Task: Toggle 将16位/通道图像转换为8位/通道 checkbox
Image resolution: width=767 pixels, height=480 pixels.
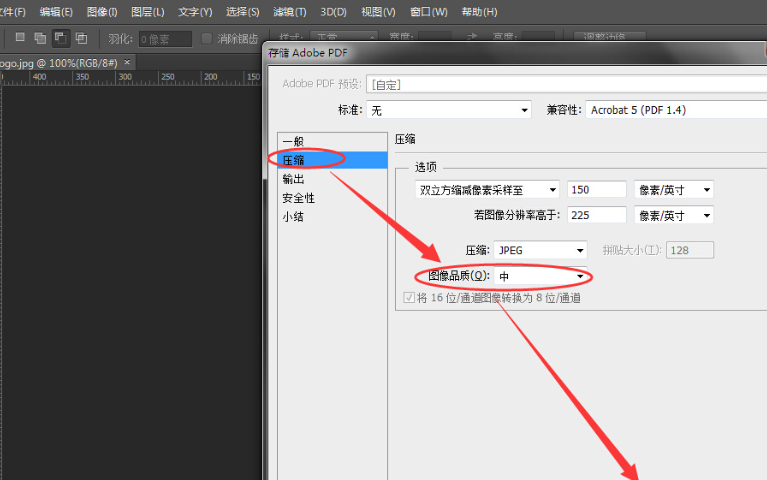Action: (409, 297)
